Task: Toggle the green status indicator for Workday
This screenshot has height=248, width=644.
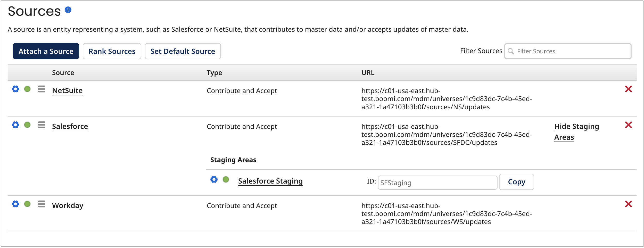Action: click(x=27, y=204)
